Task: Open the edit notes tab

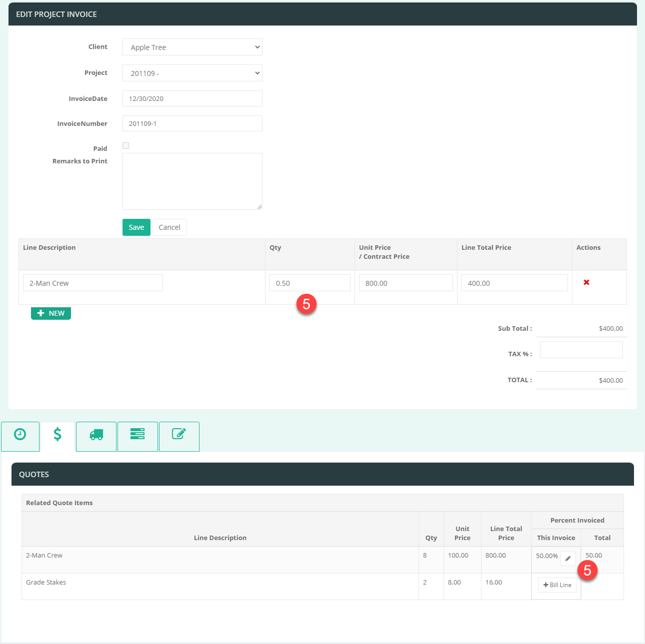Action: point(179,435)
